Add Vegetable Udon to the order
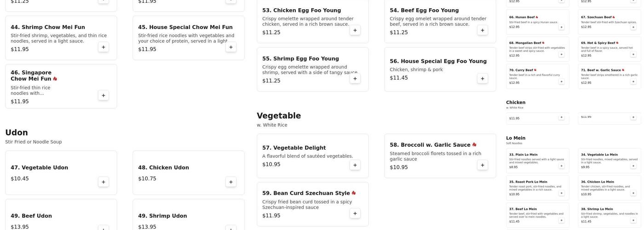This screenshot has width=644, height=230. (103, 182)
